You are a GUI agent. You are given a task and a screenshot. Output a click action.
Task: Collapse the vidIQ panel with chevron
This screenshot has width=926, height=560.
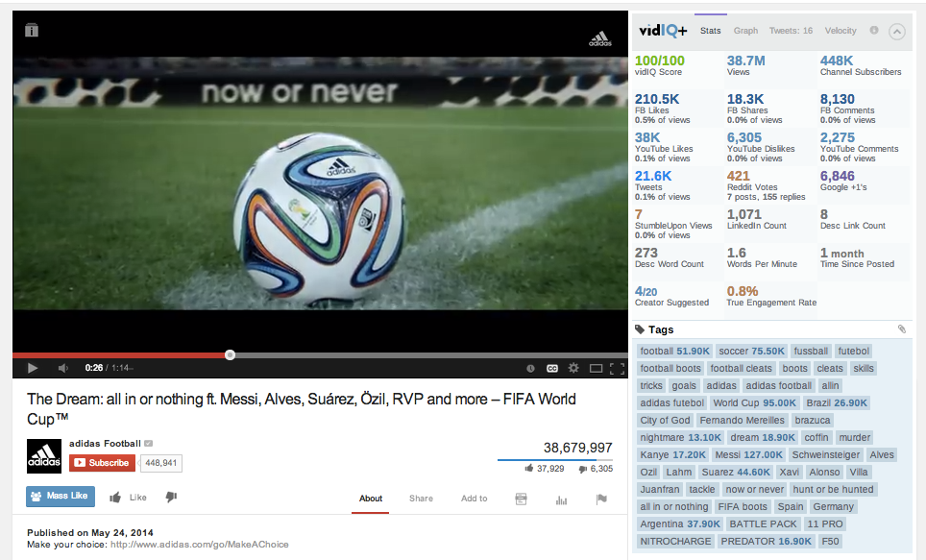tap(896, 32)
